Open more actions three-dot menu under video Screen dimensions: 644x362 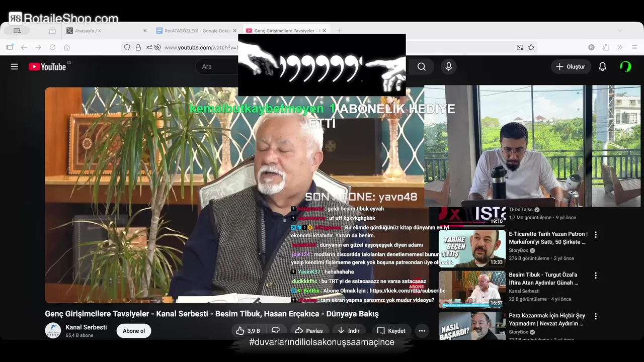[422, 331]
